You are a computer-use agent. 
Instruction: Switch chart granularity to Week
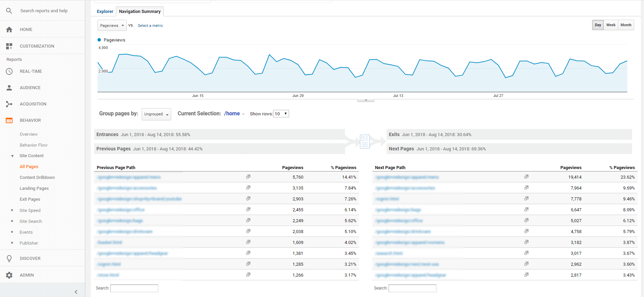[x=611, y=25]
